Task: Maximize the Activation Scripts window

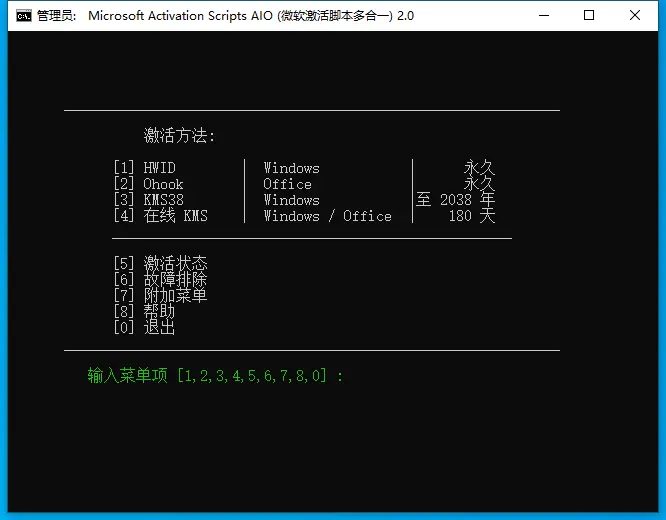Action: pos(589,15)
